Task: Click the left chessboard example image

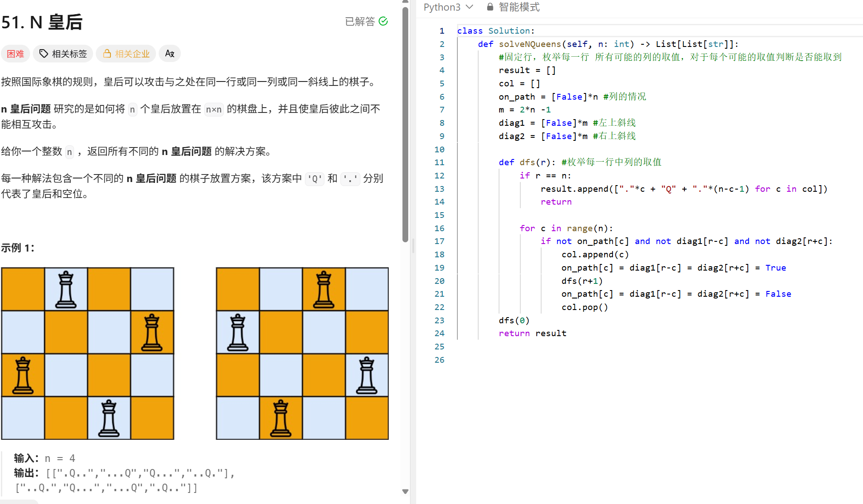Action: 87,353
